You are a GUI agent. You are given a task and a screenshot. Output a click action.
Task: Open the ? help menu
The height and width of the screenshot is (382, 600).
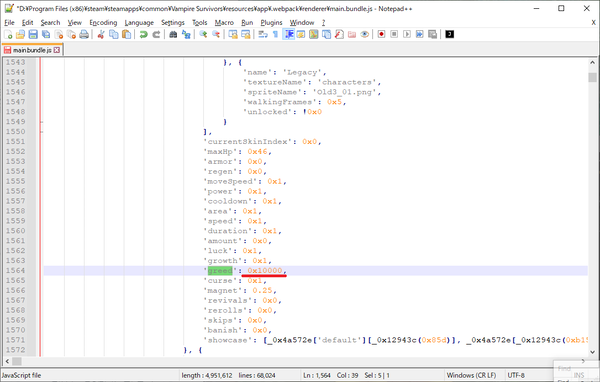[323, 23]
